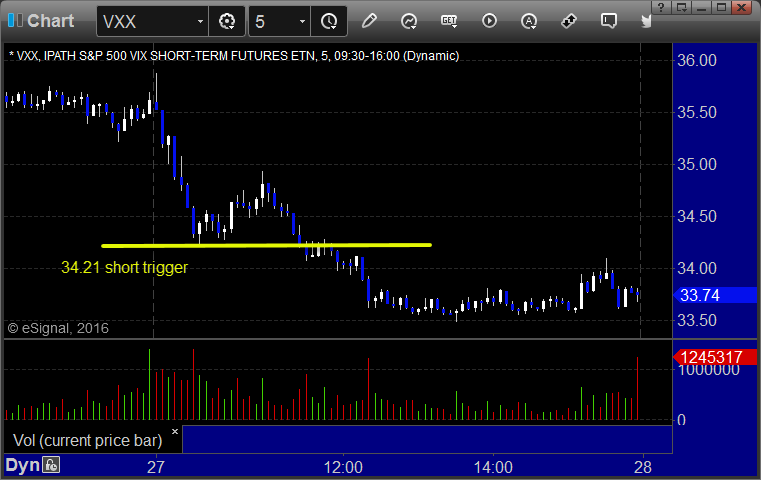
Task: Click the help question mark button
Action: click(661, 7)
